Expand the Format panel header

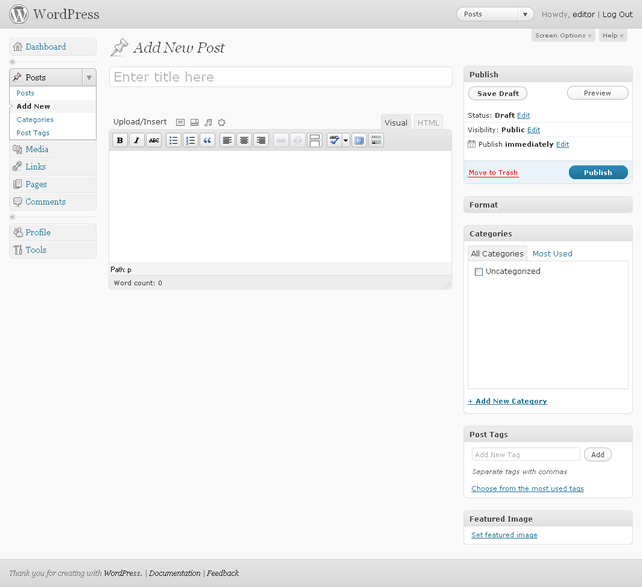point(548,205)
